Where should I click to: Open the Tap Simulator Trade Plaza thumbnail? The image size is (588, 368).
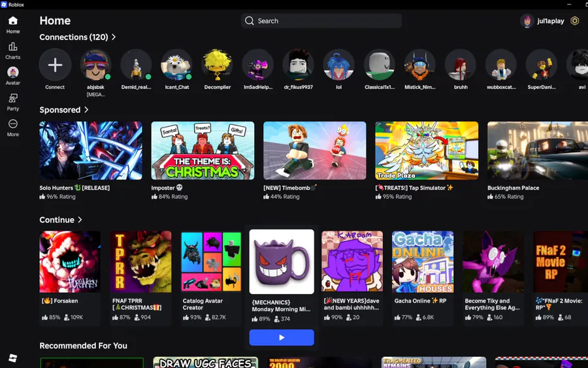[427, 150]
